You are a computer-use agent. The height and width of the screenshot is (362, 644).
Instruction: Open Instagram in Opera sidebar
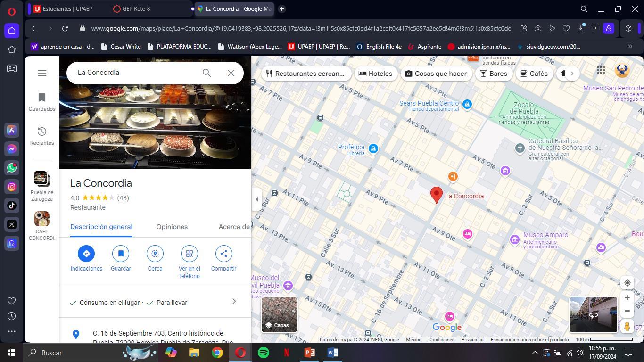click(x=12, y=187)
